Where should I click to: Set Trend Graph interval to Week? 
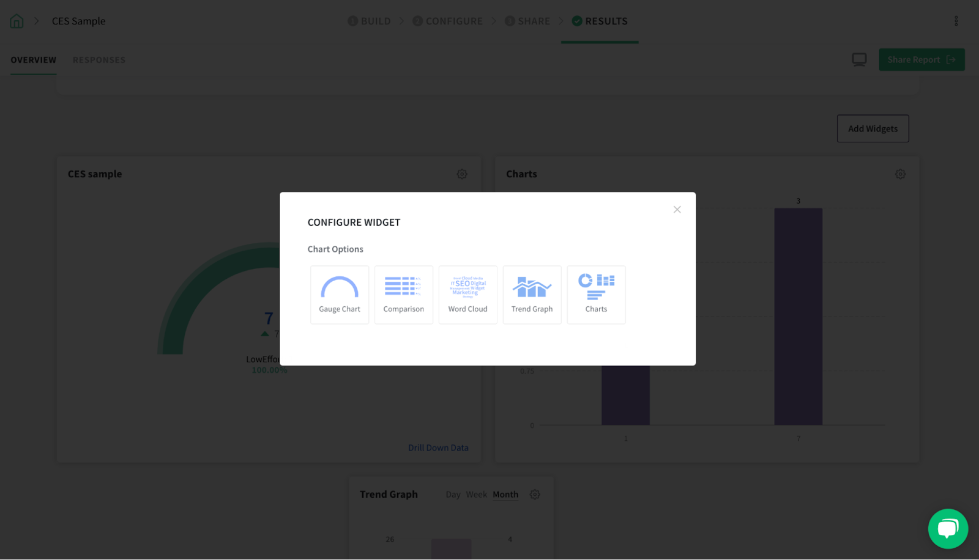coord(477,495)
